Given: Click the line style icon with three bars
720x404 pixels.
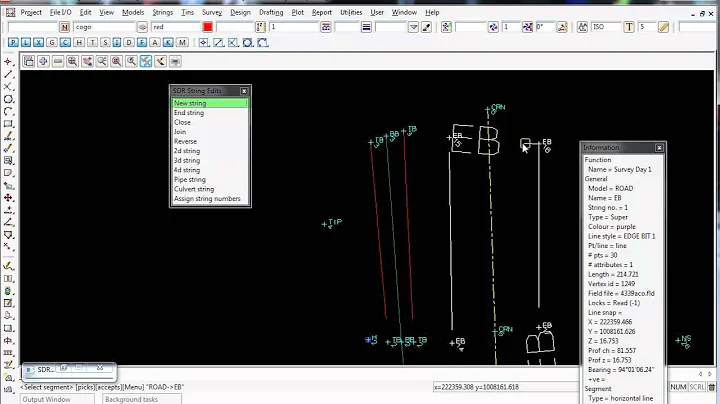Looking at the screenshot, I should 366,27.
